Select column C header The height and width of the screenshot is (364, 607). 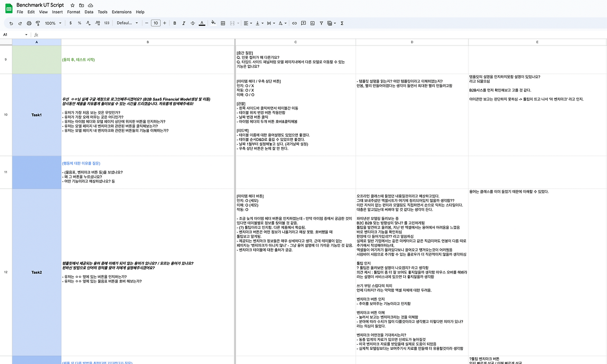(295, 42)
